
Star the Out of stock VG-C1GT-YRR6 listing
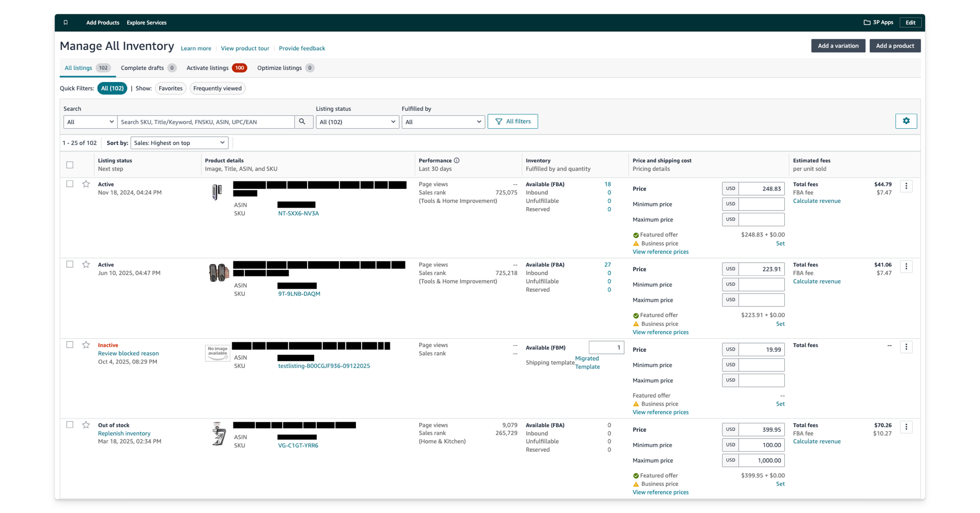click(86, 425)
